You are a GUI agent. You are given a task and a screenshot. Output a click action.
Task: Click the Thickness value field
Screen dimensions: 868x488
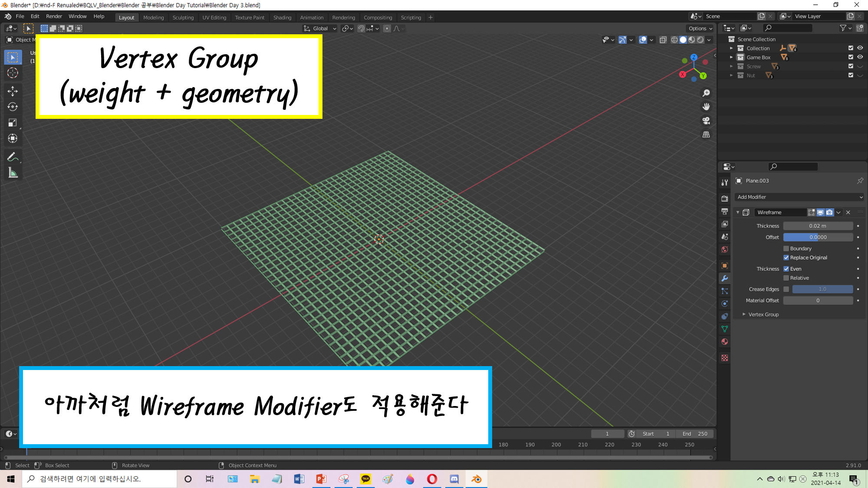818,226
